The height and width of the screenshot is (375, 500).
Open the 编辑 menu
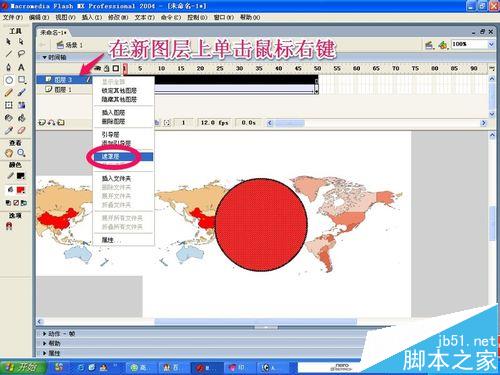[39, 17]
